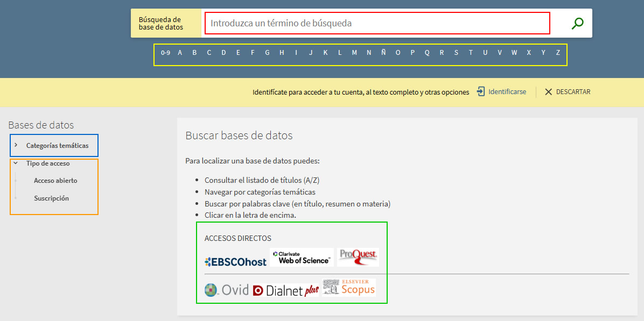Browse databases starting with 0-9
Viewport: 644px width, 321px height.
(165, 53)
